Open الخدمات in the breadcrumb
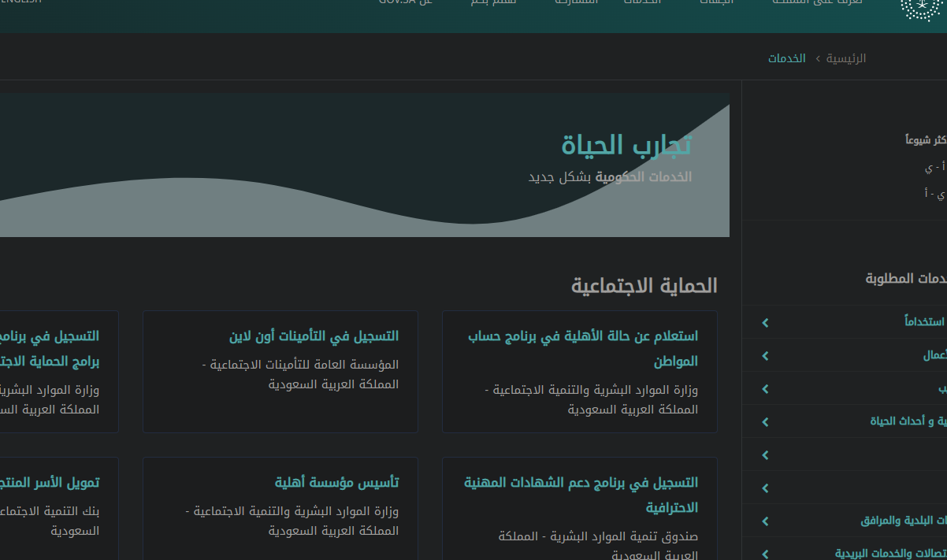Image resolution: width=947 pixels, height=560 pixels. coord(787,58)
